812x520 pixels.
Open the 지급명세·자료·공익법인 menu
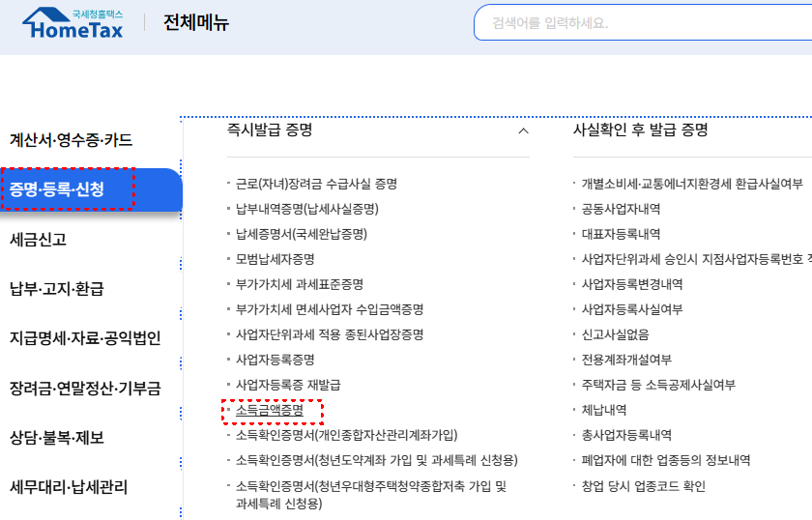pyautogui.click(x=85, y=337)
